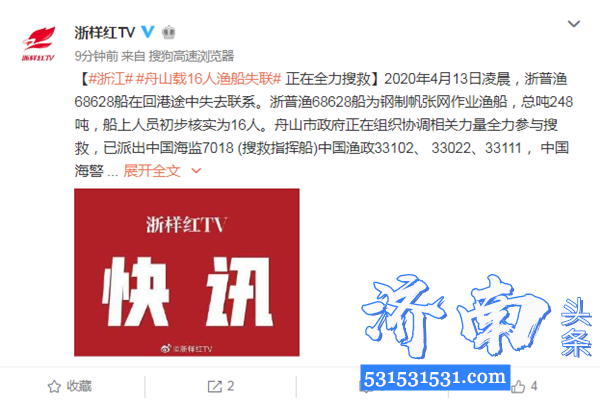Open the 浙样红TV account name
The image size is (600, 401).
pyautogui.click(x=105, y=33)
